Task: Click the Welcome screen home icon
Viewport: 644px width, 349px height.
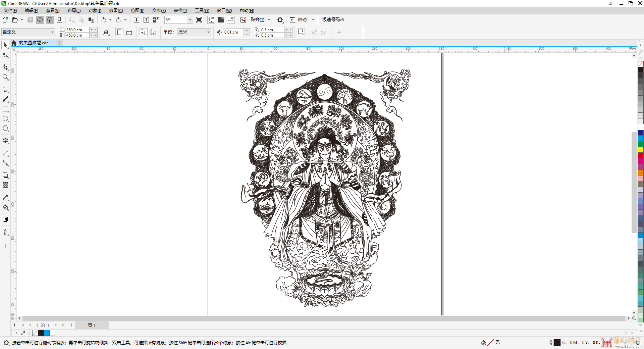Action: [x=14, y=43]
